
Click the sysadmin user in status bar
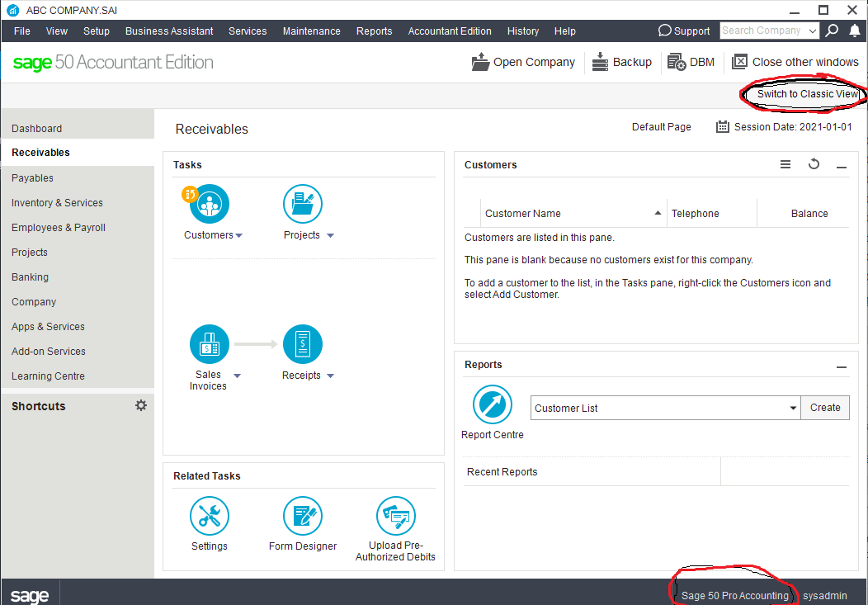(x=825, y=596)
